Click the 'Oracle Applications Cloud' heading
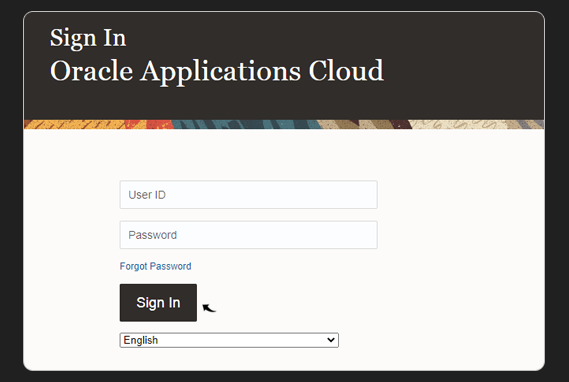Viewport: 569px width, 382px height. [x=217, y=71]
